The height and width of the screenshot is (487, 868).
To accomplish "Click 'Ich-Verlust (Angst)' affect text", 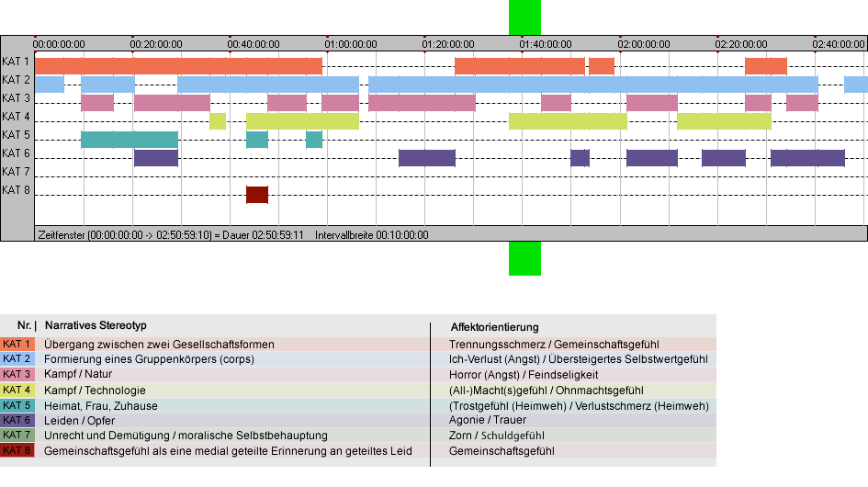I will tap(494, 359).
